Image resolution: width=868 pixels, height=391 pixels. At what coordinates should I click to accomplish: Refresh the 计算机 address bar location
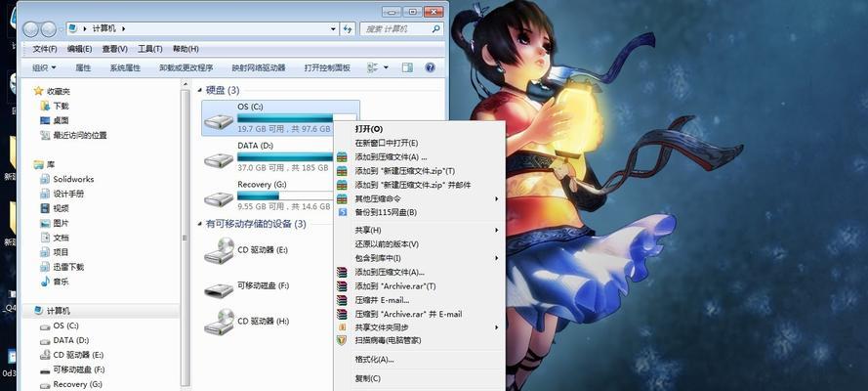coord(348,28)
